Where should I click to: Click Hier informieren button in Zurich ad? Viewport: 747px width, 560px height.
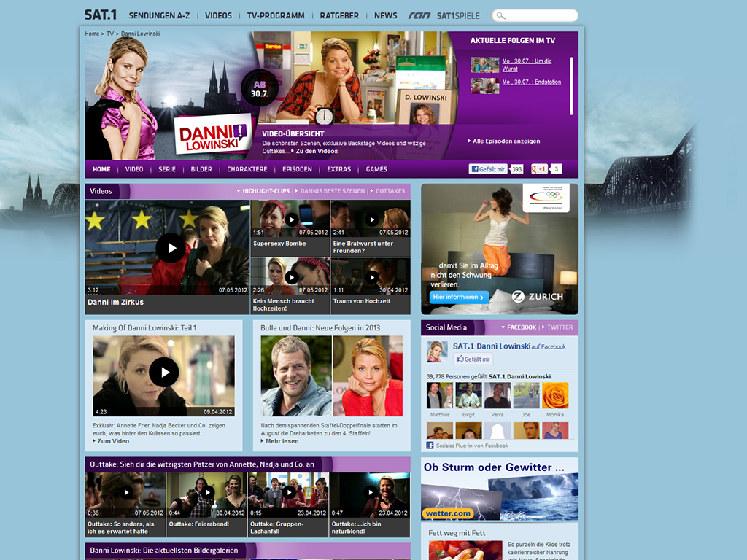(x=460, y=297)
